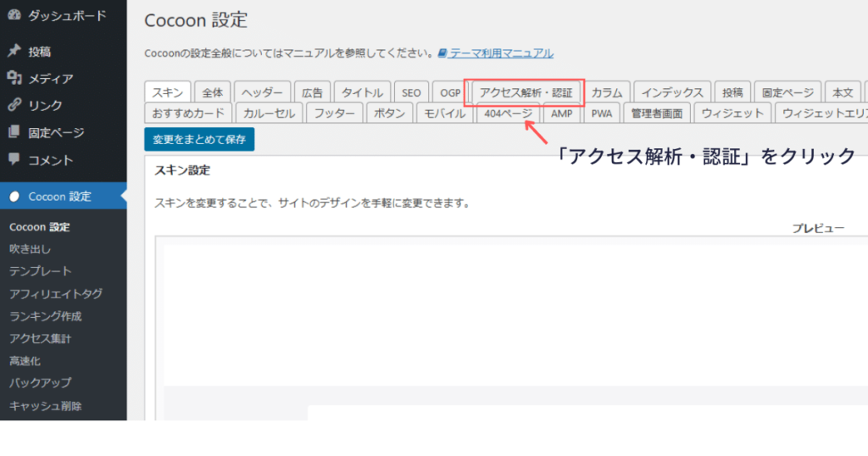Switch to the フッター tab
The image size is (868, 456).
[x=334, y=113]
